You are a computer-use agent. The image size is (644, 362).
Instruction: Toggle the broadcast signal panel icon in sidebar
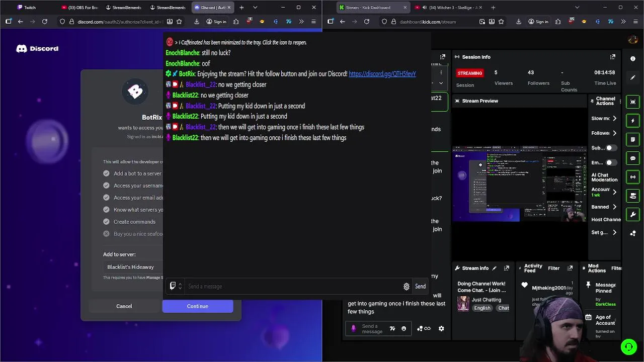633,177
